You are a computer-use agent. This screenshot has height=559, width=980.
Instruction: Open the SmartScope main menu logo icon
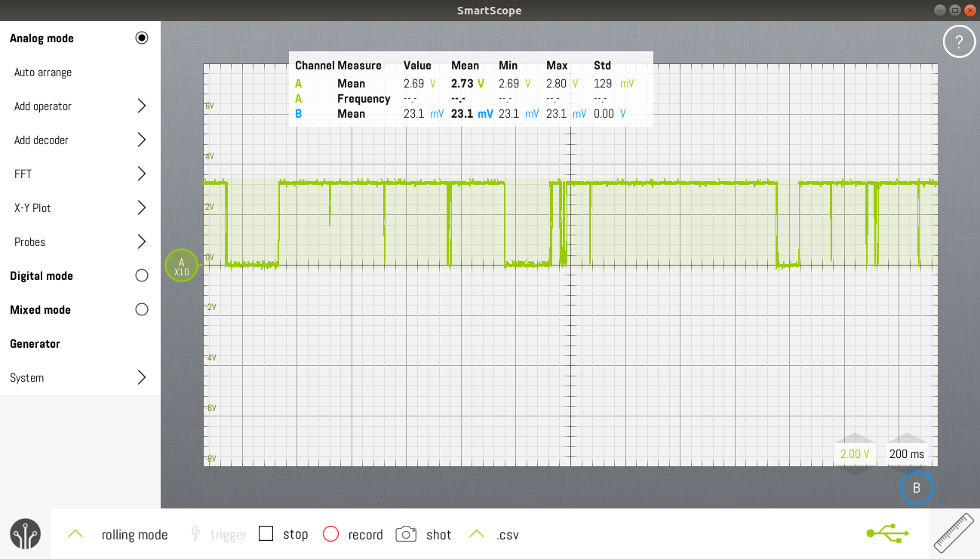25,534
